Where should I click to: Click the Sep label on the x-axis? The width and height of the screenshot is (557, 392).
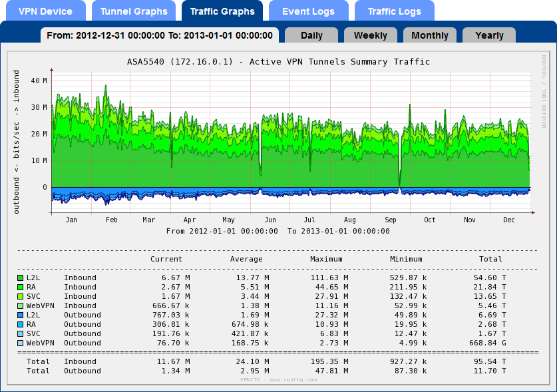tap(391, 220)
